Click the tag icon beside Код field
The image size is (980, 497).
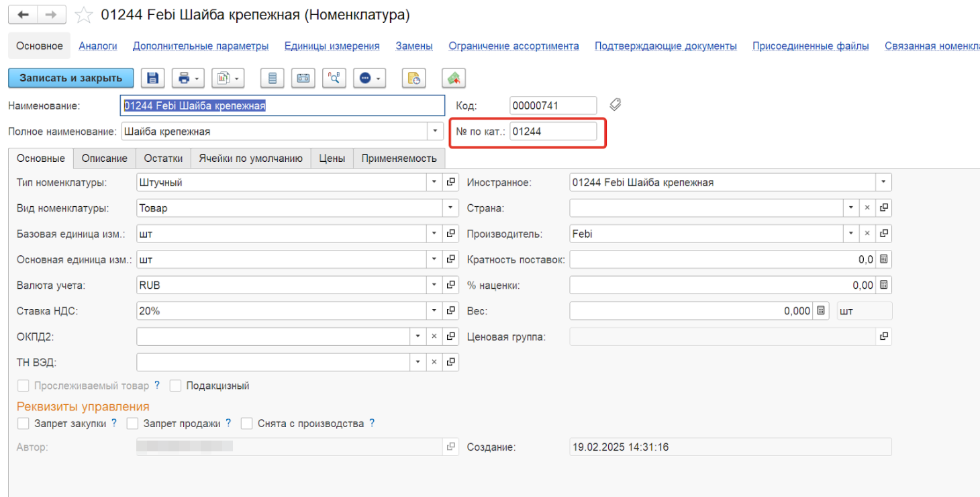(x=615, y=105)
